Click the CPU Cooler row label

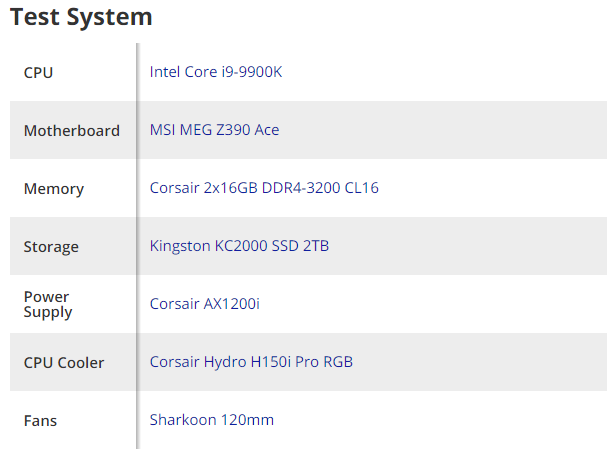(64, 363)
